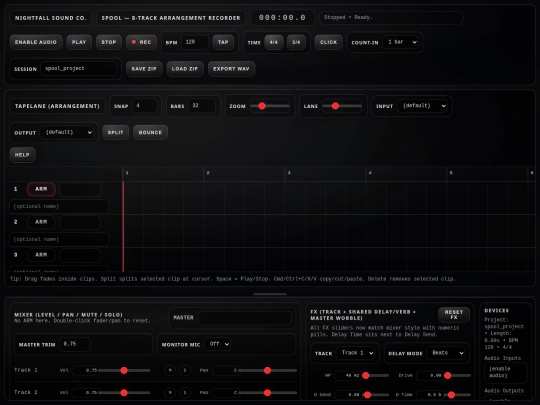Open the Input device dropdown
The image size is (540, 405).
click(x=422, y=106)
